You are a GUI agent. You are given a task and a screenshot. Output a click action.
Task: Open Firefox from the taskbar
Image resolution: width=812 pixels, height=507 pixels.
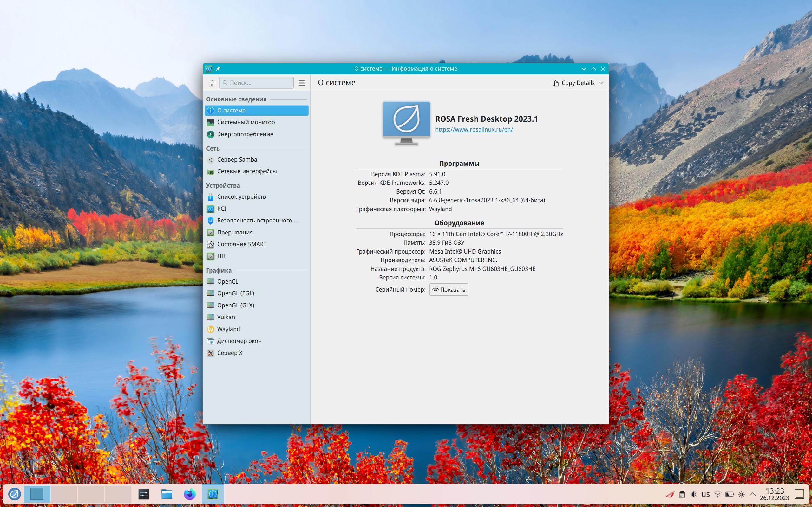click(190, 494)
